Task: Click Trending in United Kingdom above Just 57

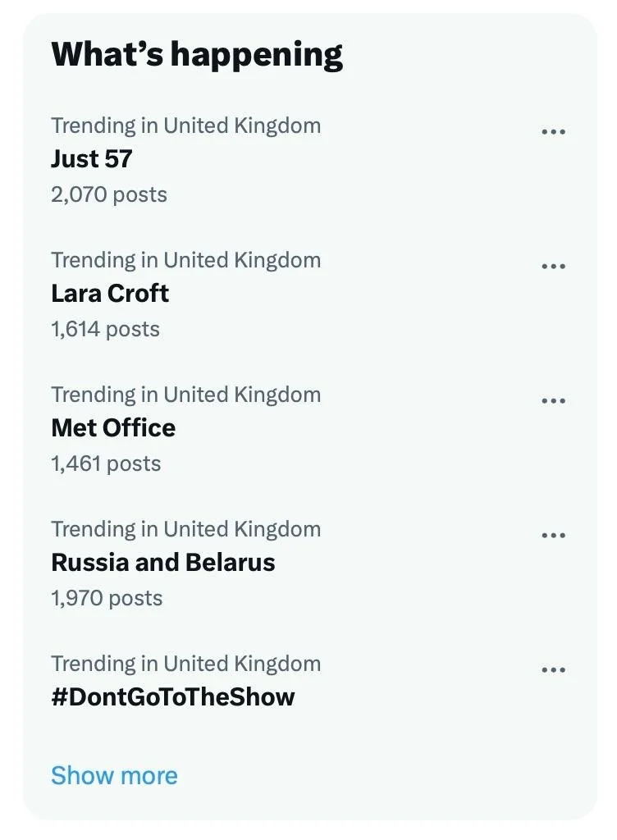Action: pyautogui.click(x=186, y=126)
